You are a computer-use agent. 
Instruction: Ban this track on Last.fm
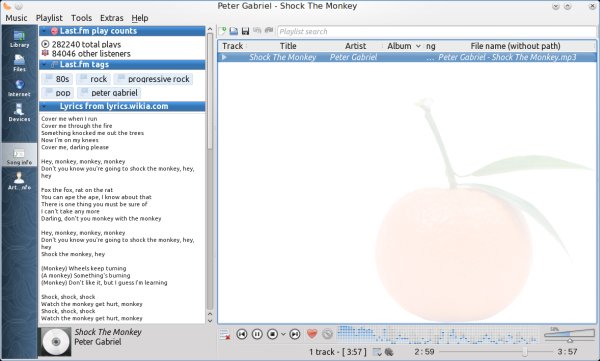[327, 334]
